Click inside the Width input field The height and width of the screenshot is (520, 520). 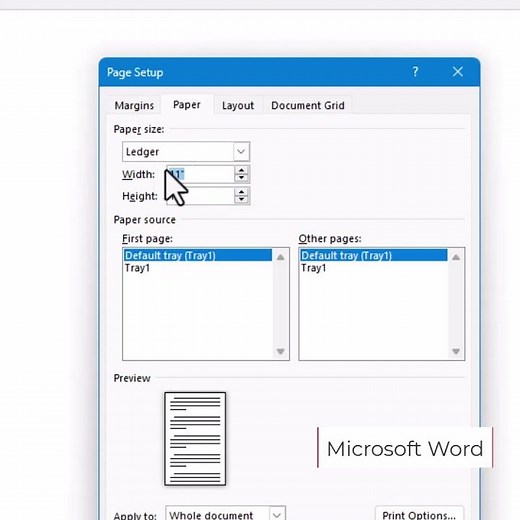(200, 174)
